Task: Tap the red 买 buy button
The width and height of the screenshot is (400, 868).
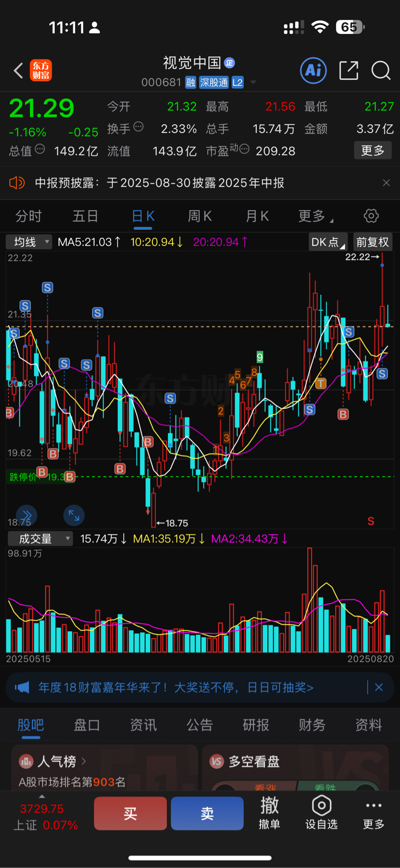Action: (x=130, y=813)
